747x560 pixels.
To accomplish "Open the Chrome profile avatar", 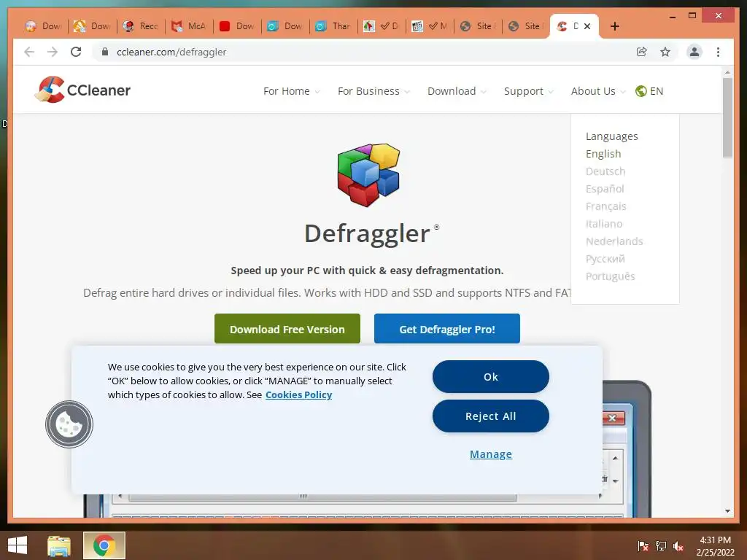I will (694, 52).
